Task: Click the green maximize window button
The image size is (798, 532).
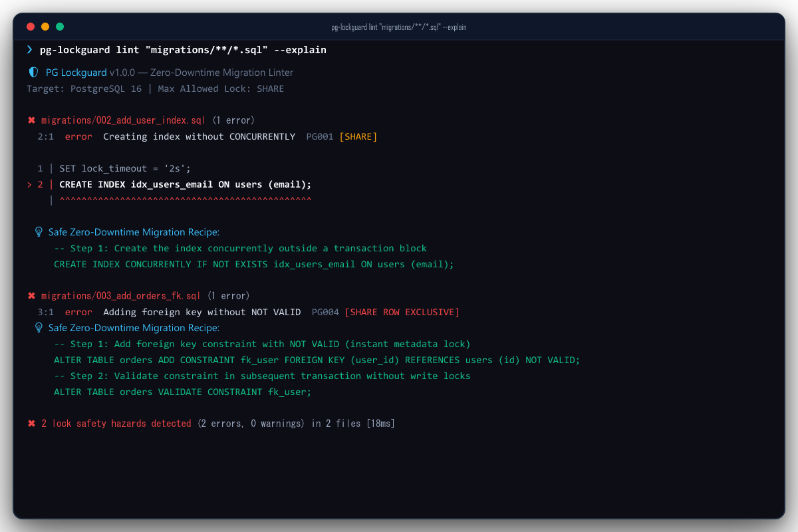Action: [60, 27]
